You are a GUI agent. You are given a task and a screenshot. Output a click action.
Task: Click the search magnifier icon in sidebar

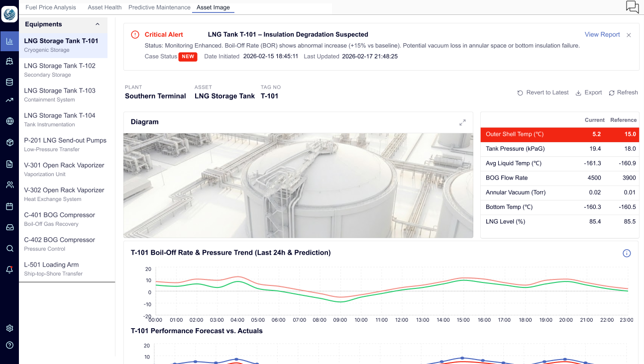(x=9, y=249)
